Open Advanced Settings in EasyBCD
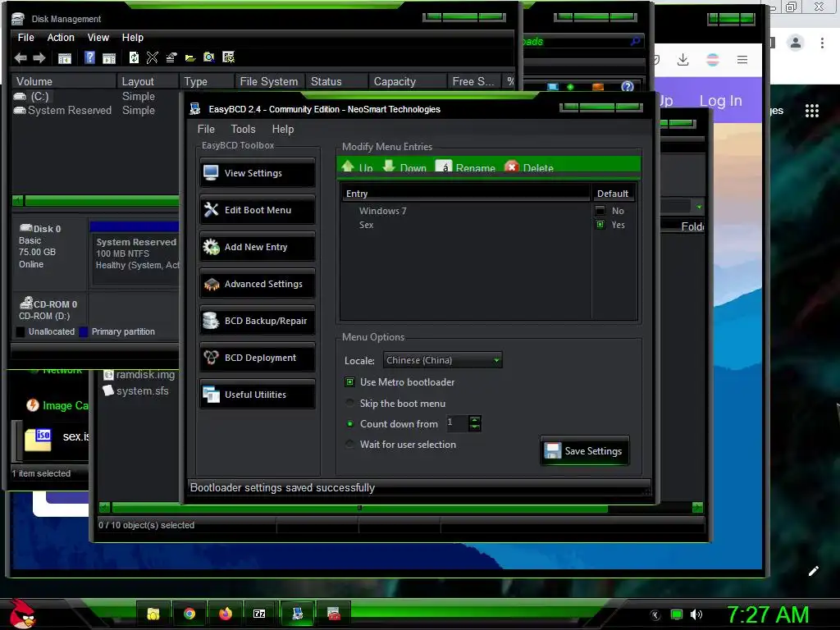 point(257,283)
